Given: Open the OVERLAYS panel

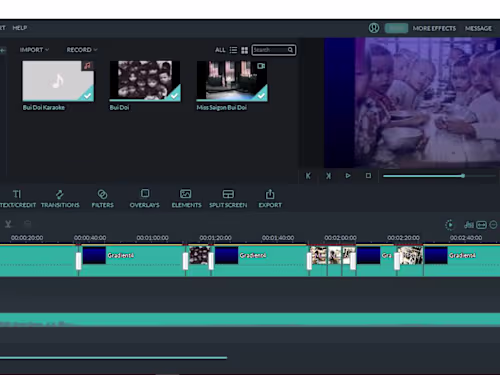Looking at the screenshot, I should [x=145, y=199].
